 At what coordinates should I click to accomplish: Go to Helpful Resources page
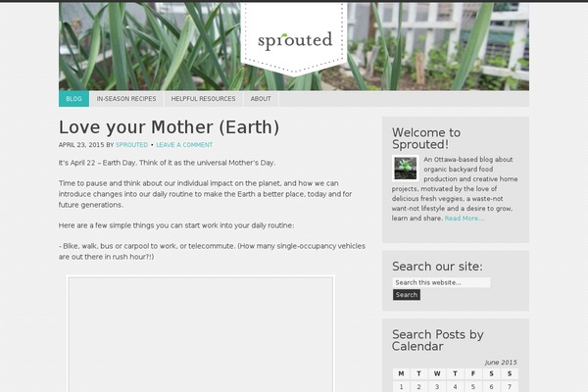(203, 99)
